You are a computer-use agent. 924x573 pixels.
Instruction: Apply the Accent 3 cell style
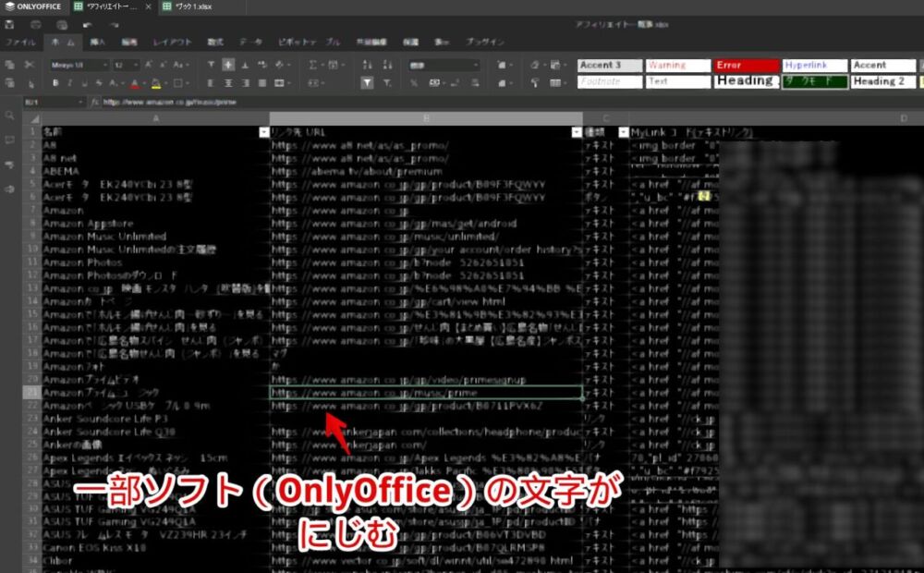[x=609, y=65]
